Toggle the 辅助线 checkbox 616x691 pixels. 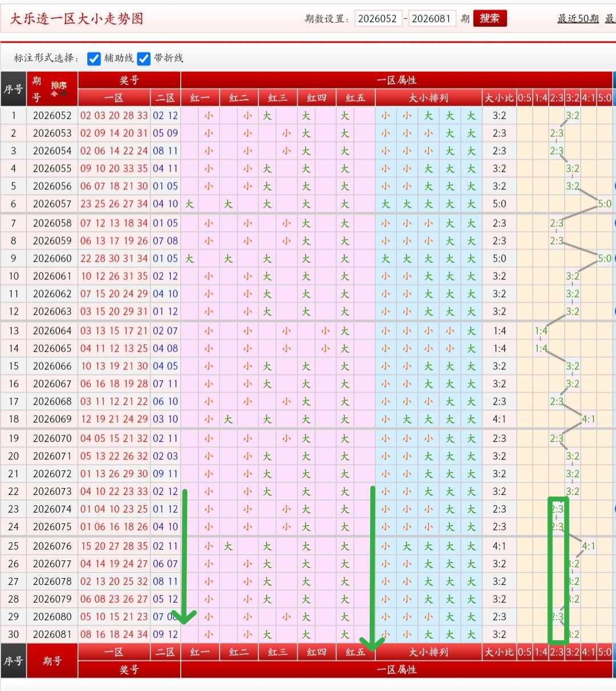point(94,58)
